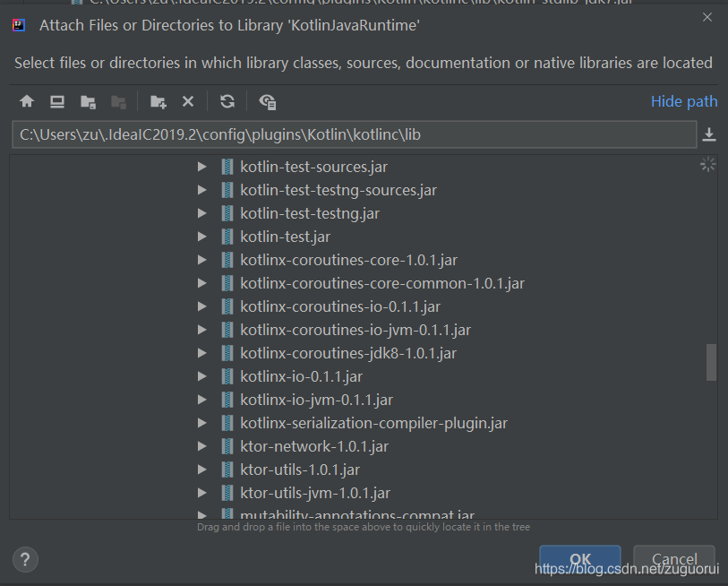
Task: Click the directory path input field
Action: (355, 134)
